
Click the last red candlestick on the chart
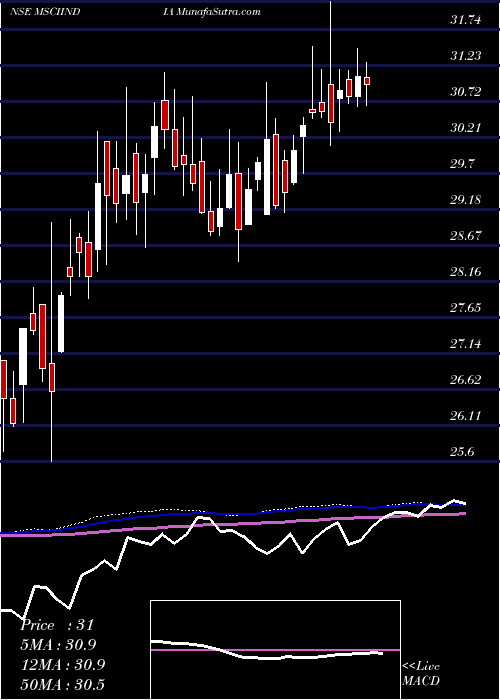pyautogui.click(x=367, y=81)
